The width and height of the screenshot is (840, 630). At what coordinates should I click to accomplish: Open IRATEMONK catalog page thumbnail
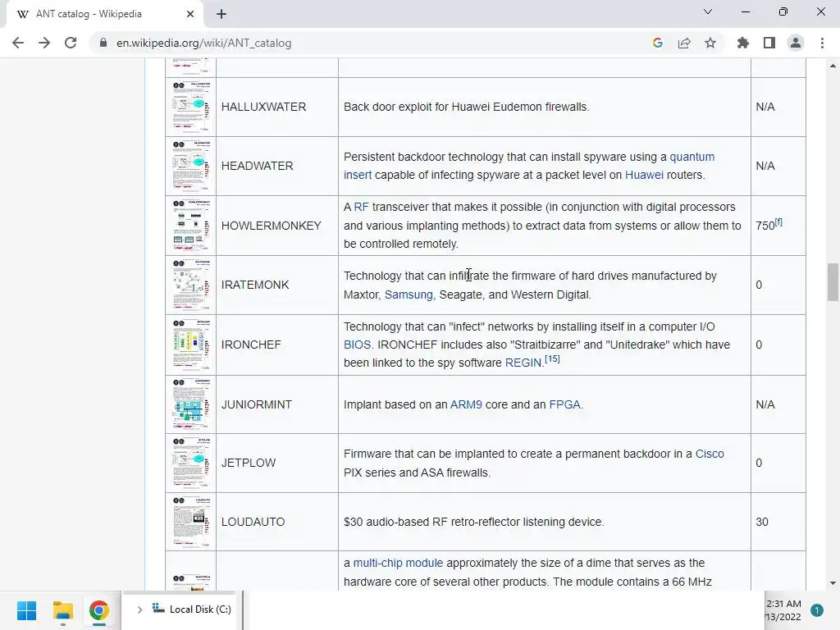pos(191,285)
